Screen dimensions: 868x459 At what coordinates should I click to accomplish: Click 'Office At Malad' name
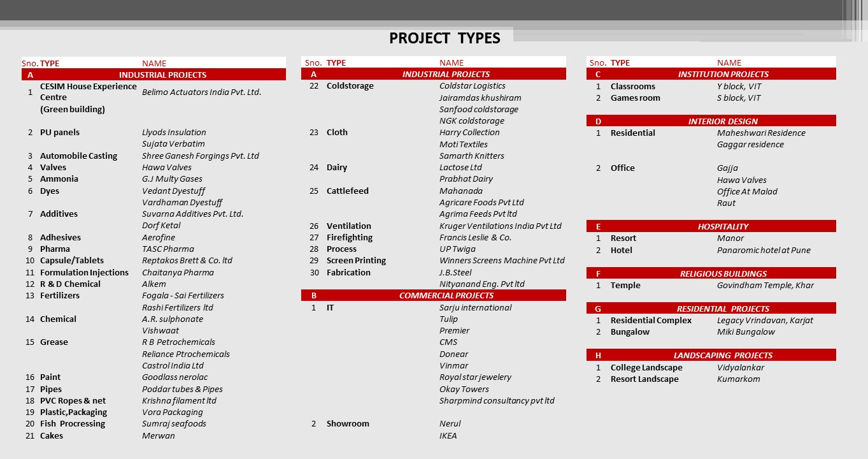click(747, 192)
